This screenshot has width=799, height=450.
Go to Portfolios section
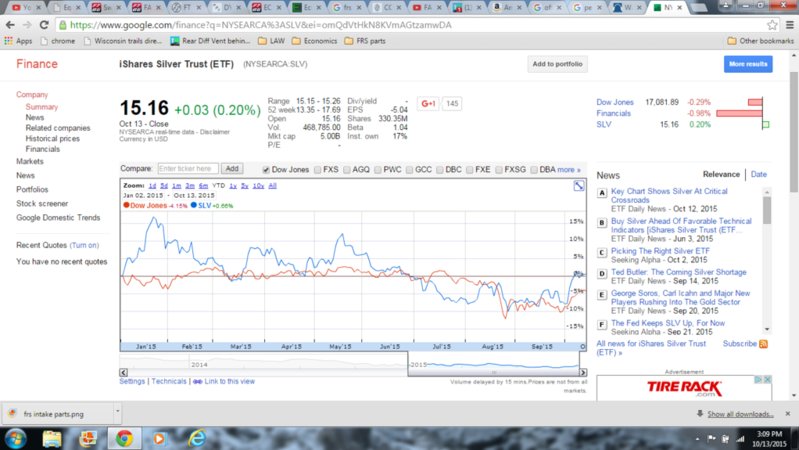(x=32, y=189)
